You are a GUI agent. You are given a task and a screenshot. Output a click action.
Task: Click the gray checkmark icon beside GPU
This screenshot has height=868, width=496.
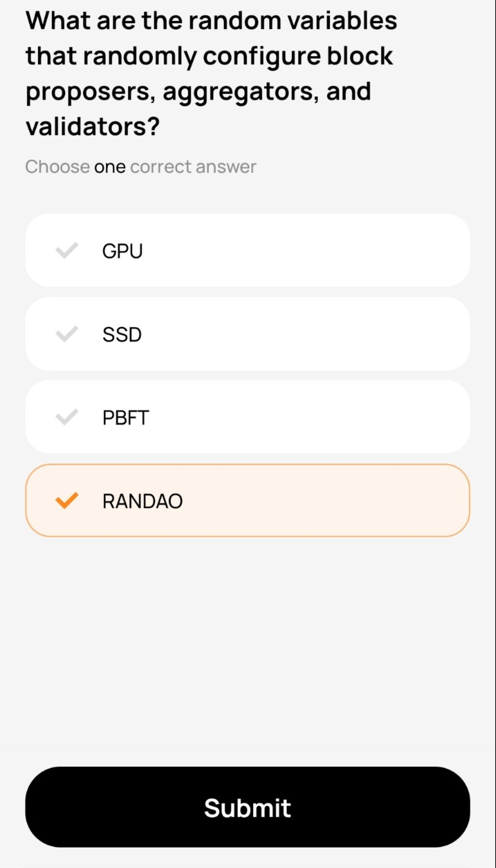pos(67,251)
